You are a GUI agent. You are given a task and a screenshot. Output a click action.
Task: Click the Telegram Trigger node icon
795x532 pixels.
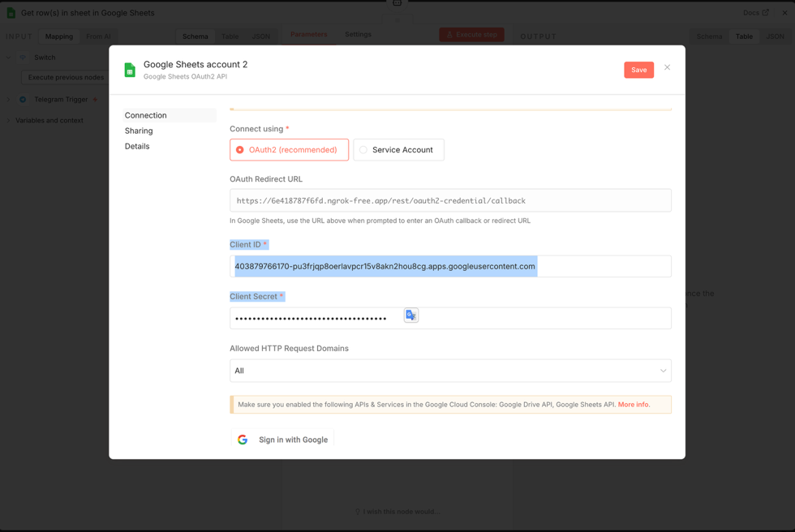pyautogui.click(x=23, y=100)
